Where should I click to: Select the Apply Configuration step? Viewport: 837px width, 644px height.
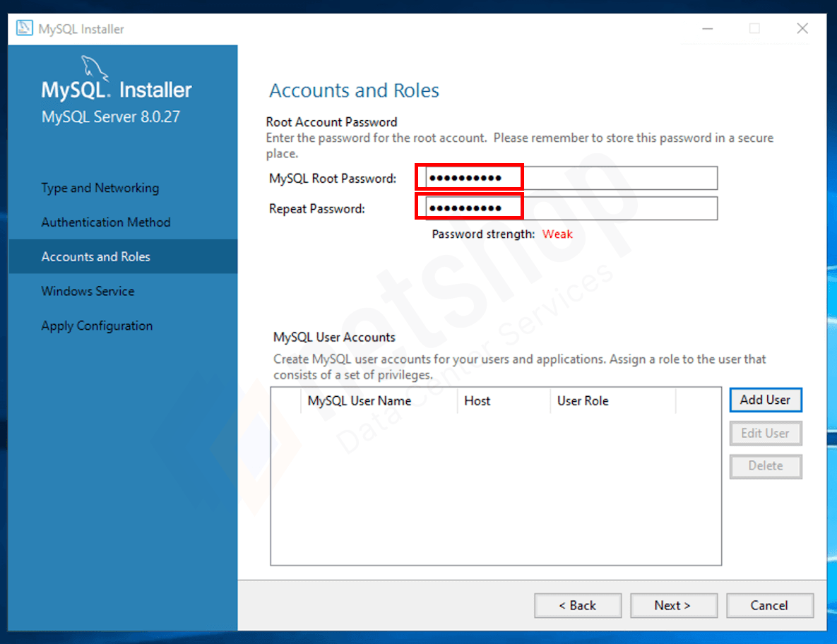point(97,326)
